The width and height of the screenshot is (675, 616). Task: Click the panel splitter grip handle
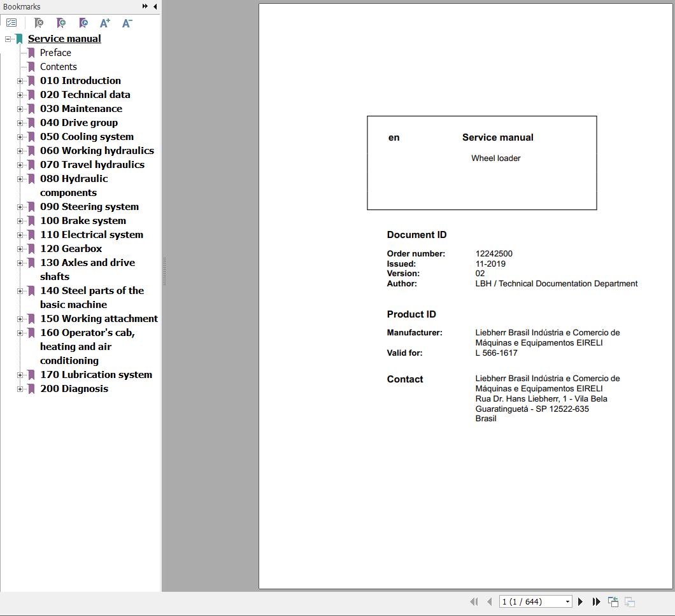pos(164,271)
